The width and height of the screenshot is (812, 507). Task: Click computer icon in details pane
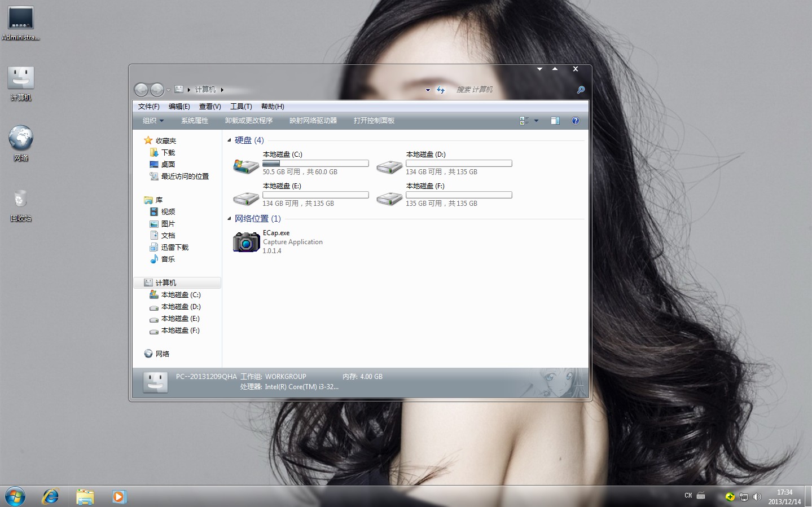coord(155,382)
